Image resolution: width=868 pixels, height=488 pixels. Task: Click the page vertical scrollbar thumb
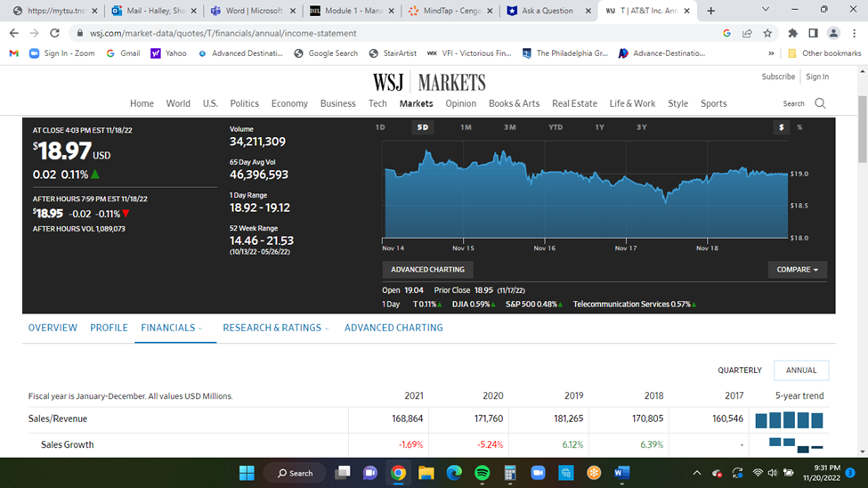(x=863, y=128)
